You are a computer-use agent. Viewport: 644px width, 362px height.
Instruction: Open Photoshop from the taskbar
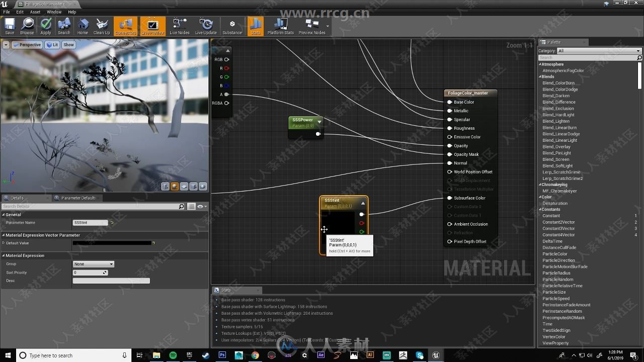(x=222, y=355)
